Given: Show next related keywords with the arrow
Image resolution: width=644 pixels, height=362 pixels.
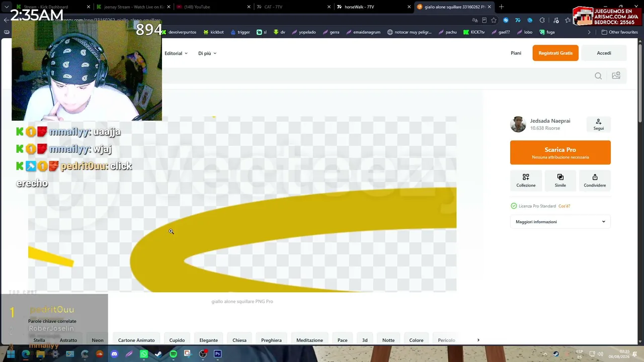Looking at the screenshot, I should (x=478, y=340).
